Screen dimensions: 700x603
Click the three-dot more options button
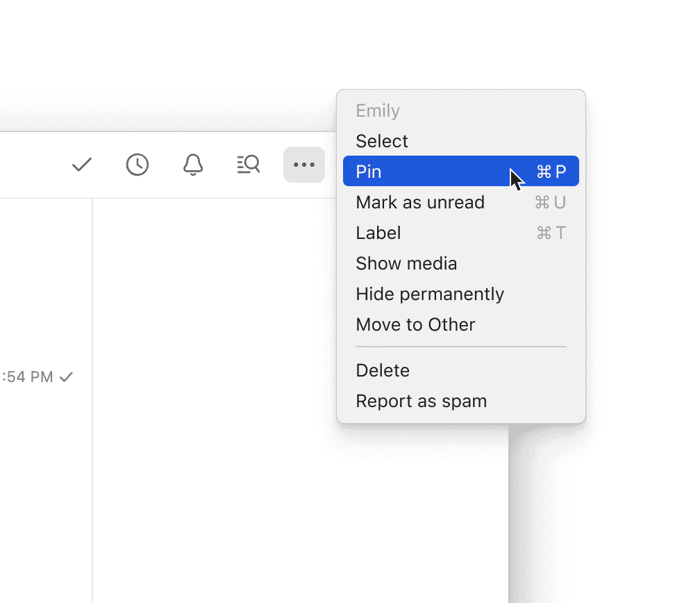(304, 165)
